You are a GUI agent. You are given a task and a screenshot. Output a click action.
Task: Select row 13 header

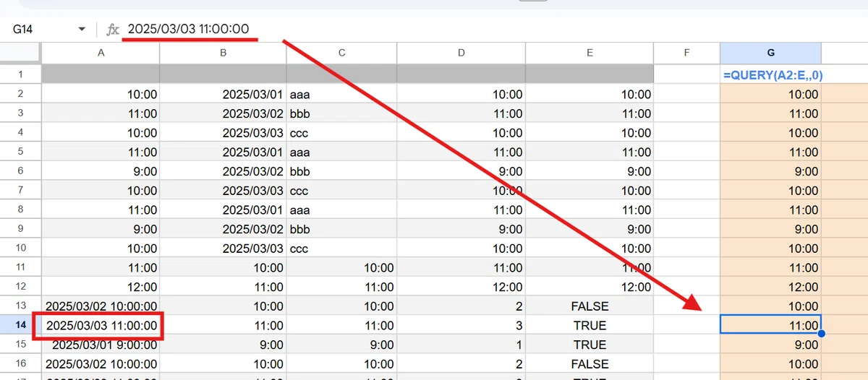coord(20,306)
